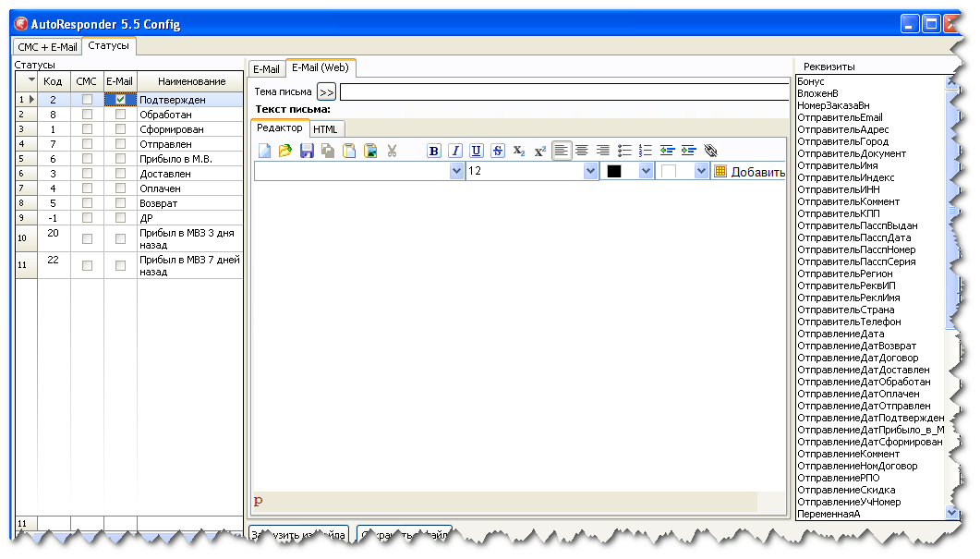Image resolution: width=980 pixels, height=559 pixels.
Task: Tick E-Mail checkbox for Доставлен
Action: [x=121, y=173]
